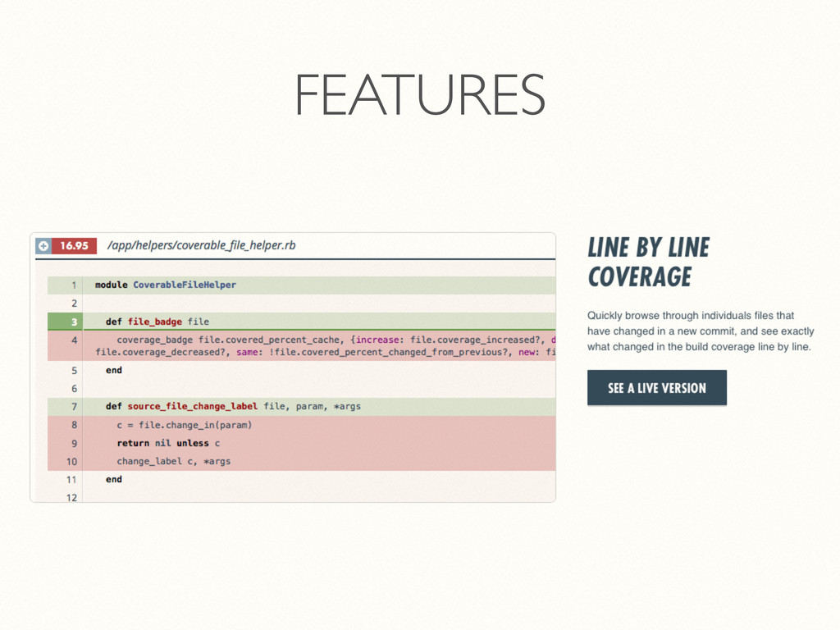The width and height of the screenshot is (840, 630).
Task: Click the LINE BY LINE COVERAGE heading
Action: tap(648, 262)
